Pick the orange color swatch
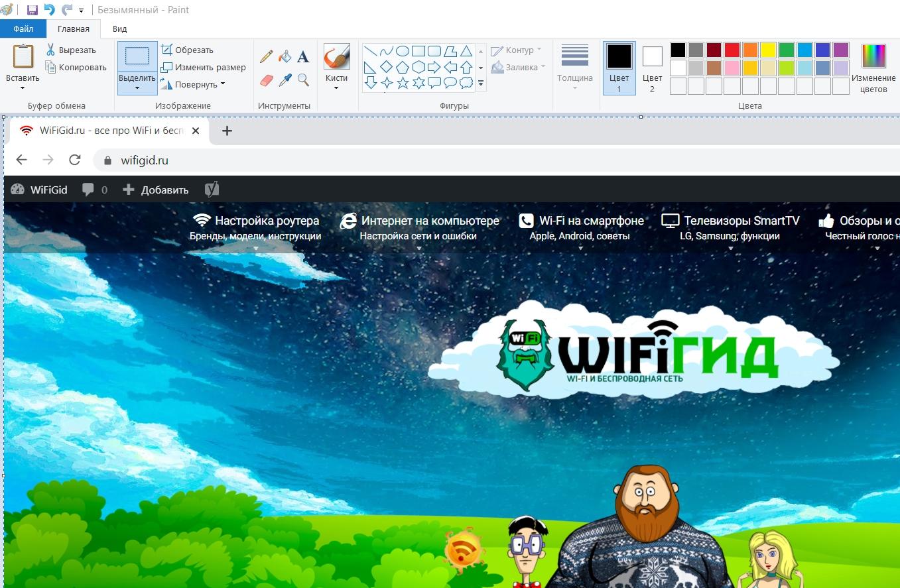The height and width of the screenshot is (588, 900). coord(750,50)
